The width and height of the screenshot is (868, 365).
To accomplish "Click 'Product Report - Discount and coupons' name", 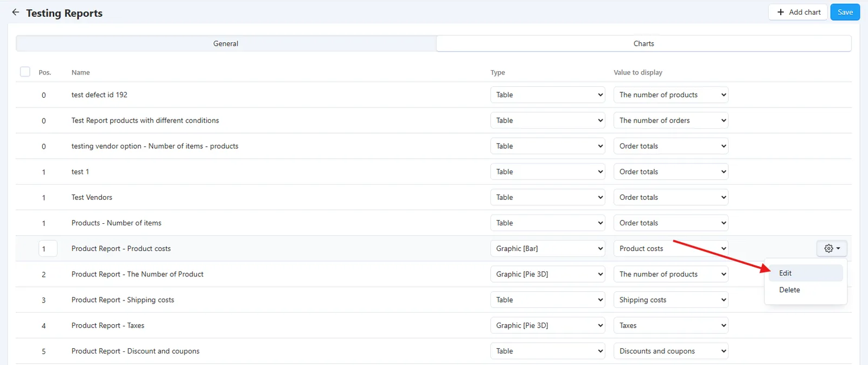I will pos(136,351).
